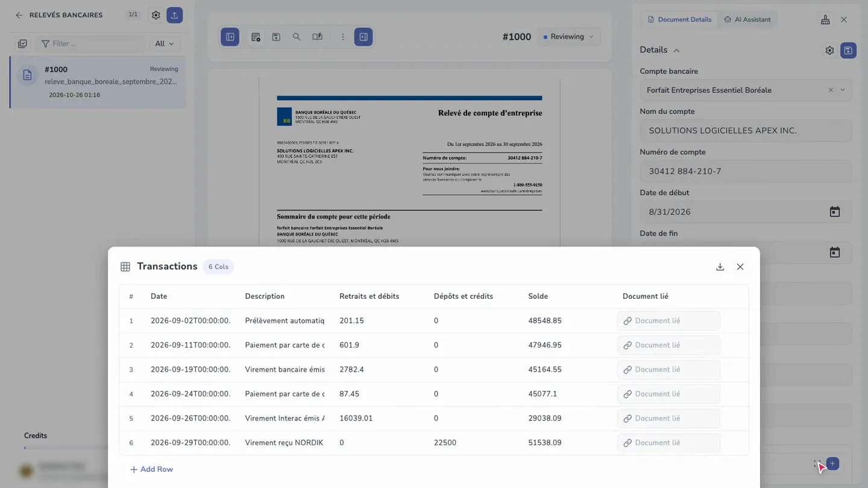Select document #1000 in the list

click(98, 82)
